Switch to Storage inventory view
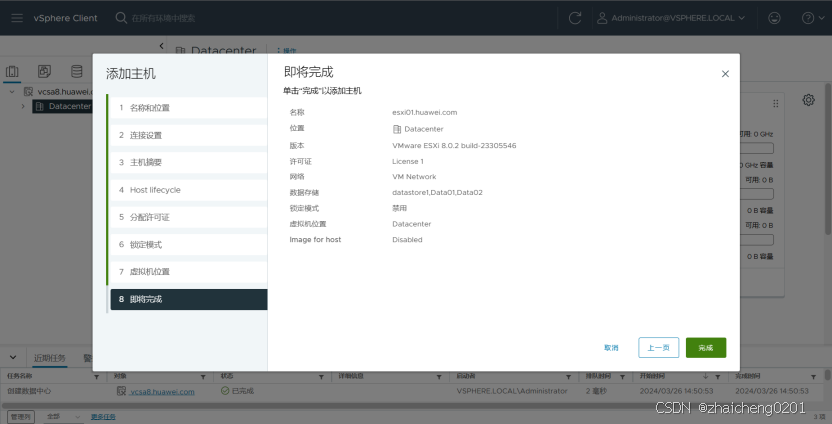 [77, 71]
